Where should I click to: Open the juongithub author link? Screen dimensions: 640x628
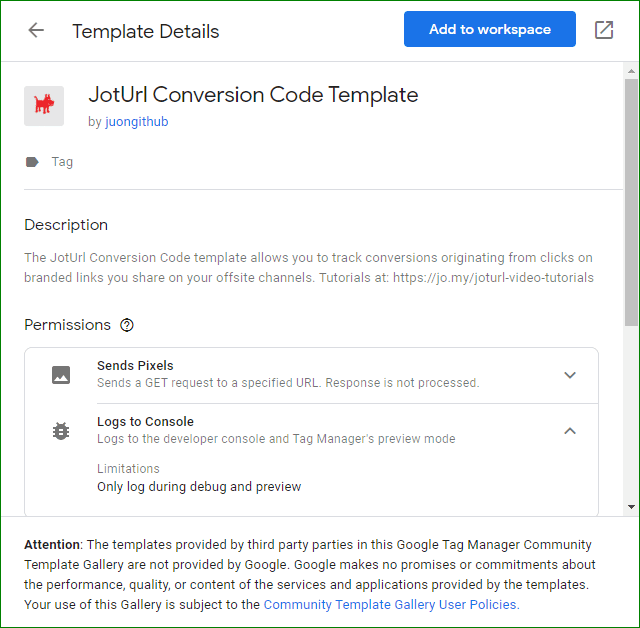point(136,122)
